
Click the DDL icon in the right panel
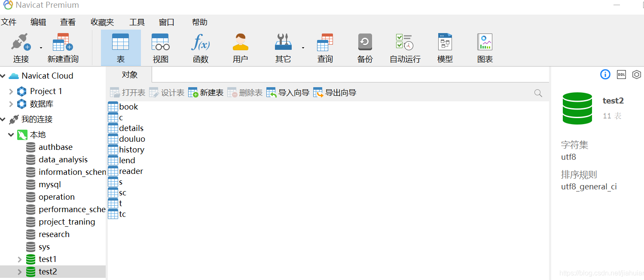pyautogui.click(x=621, y=74)
